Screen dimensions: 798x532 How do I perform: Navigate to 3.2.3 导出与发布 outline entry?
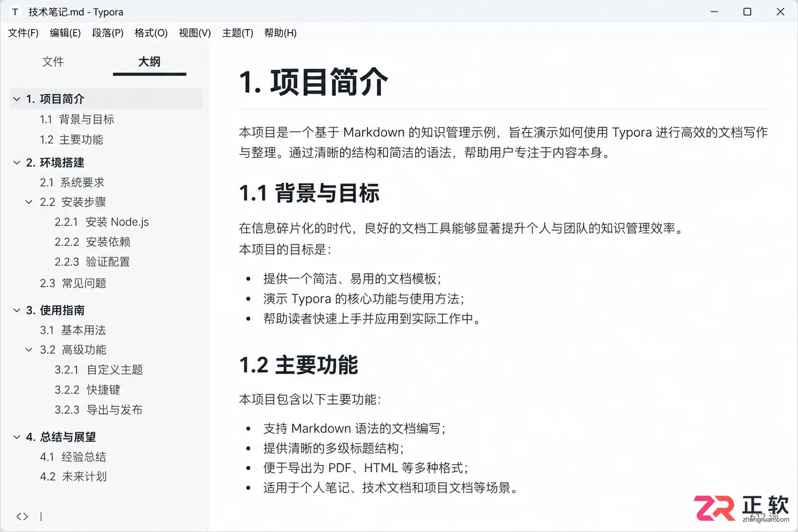point(99,410)
